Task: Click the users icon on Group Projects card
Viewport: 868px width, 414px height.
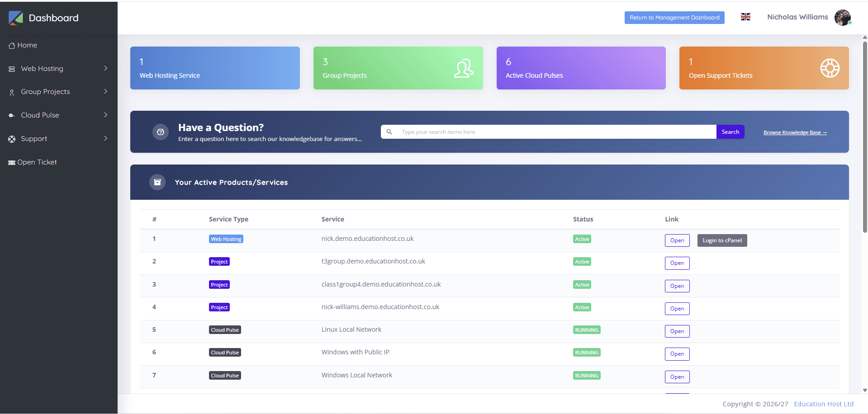Action: (464, 68)
